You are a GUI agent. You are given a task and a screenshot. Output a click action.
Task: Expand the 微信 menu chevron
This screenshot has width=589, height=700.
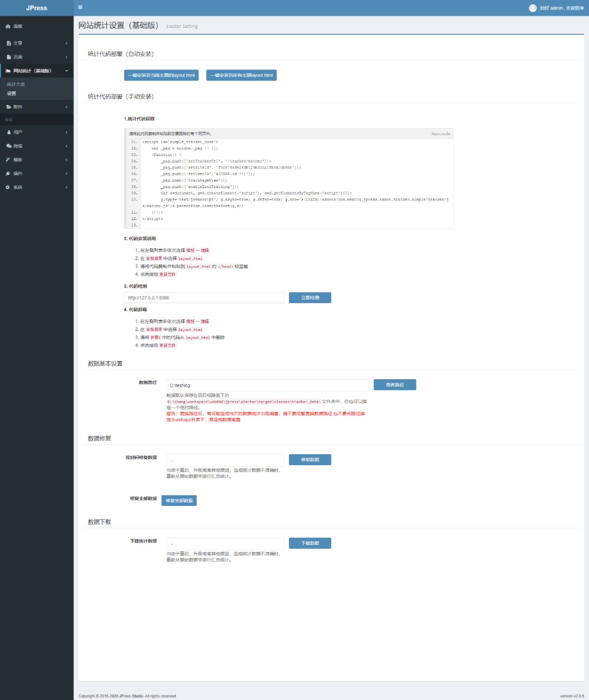point(66,146)
